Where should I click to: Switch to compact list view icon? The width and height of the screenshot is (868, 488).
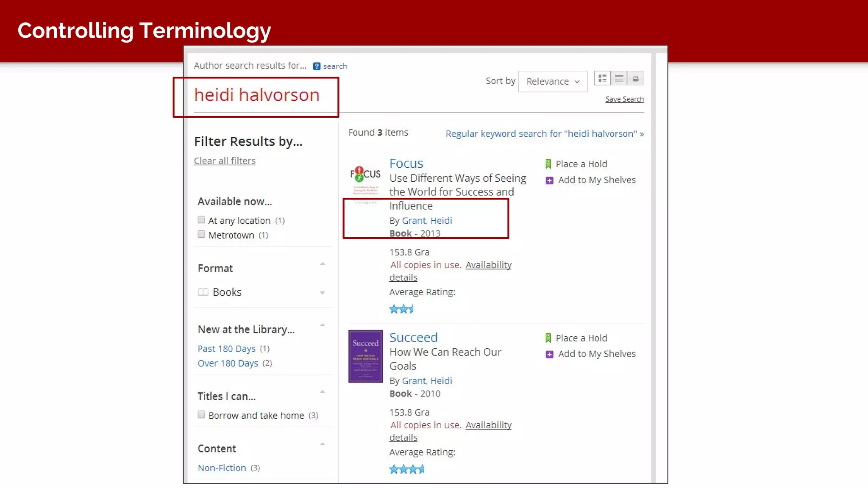[x=619, y=78]
